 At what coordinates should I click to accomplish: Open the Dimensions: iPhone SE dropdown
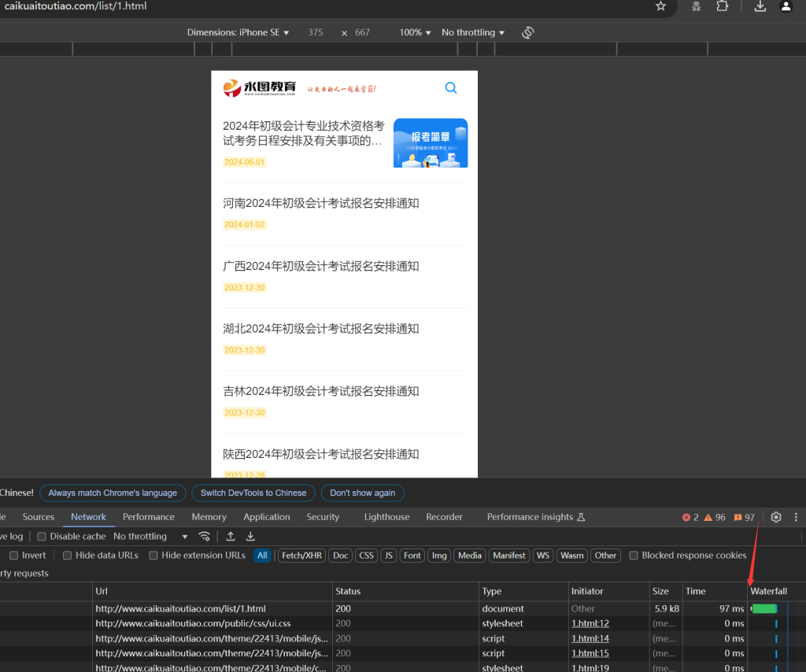click(x=238, y=32)
